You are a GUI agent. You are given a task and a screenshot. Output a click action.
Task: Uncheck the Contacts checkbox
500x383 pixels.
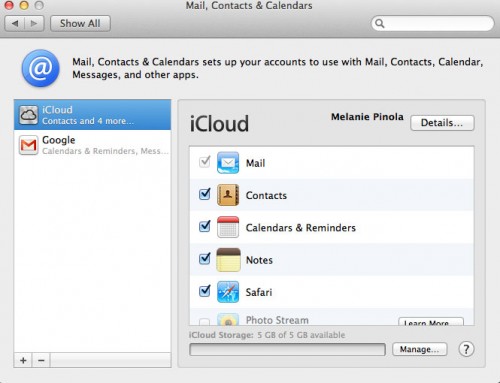204,194
